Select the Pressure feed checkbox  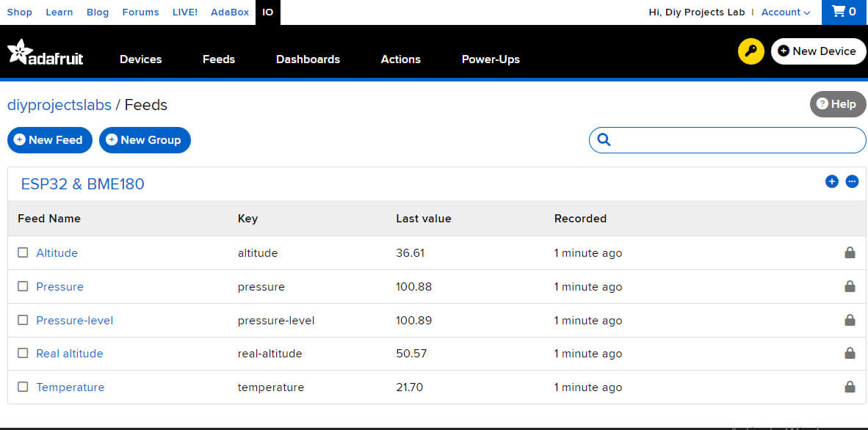23,286
